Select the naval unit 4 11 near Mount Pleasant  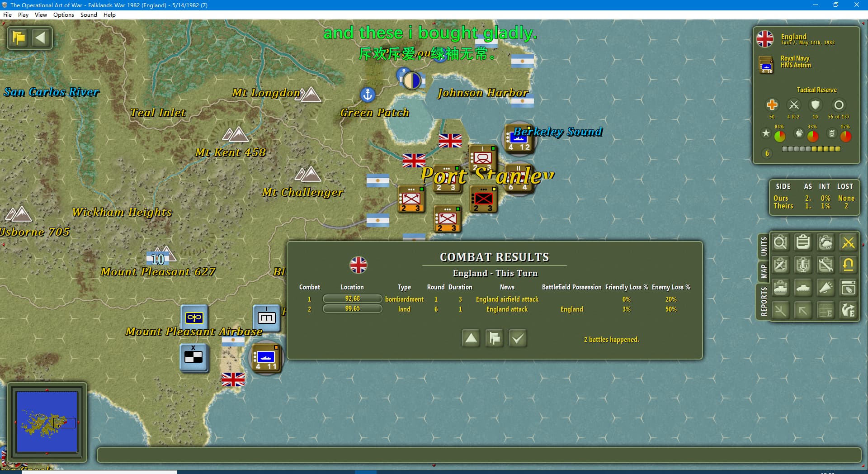click(x=266, y=357)
